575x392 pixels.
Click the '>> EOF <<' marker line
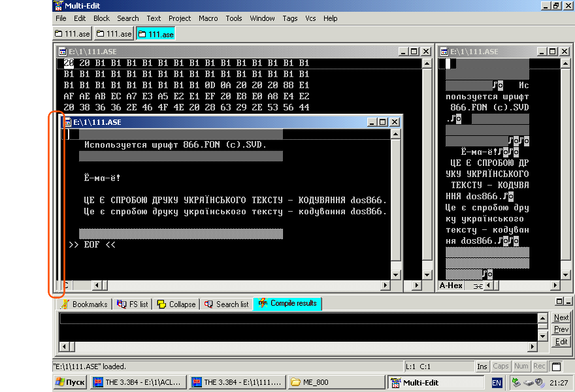click(x=92, y=244)
